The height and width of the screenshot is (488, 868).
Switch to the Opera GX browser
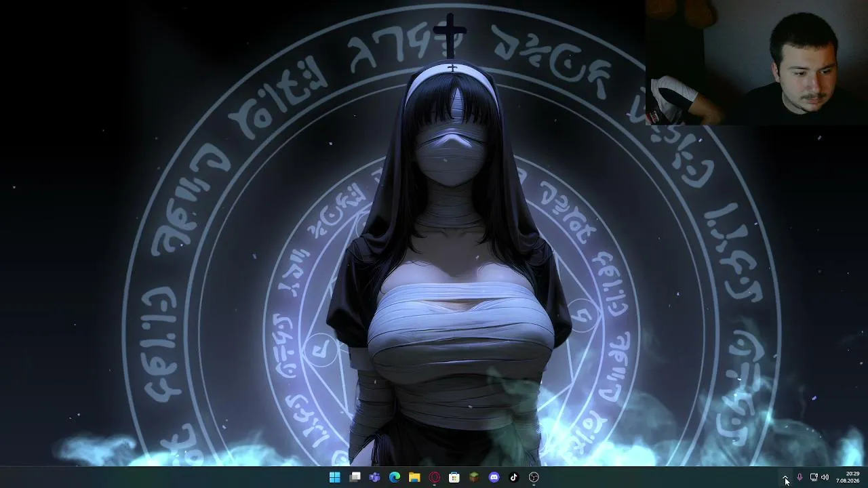coord(435,477)
